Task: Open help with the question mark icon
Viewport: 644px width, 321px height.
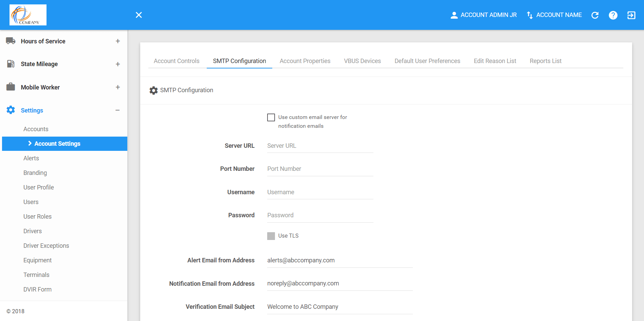Action: 613,15
